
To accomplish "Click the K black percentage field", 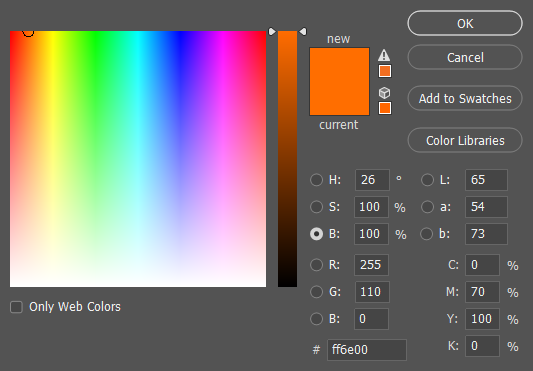I will [482, 346].
